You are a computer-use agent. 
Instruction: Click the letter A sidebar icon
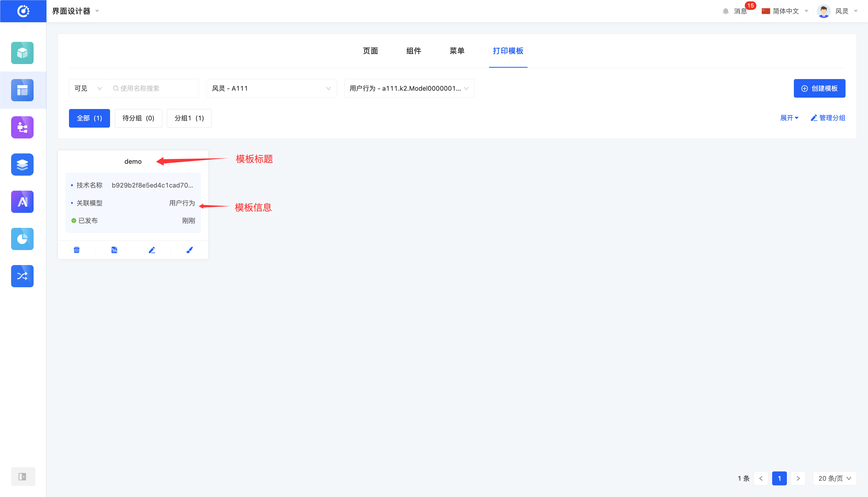tap(22, 202)
